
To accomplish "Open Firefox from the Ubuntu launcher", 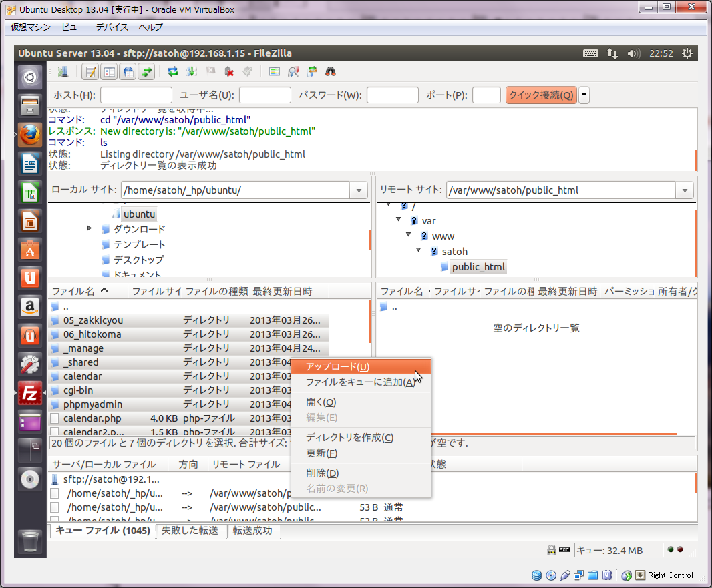I will click(x=30, y=135).
